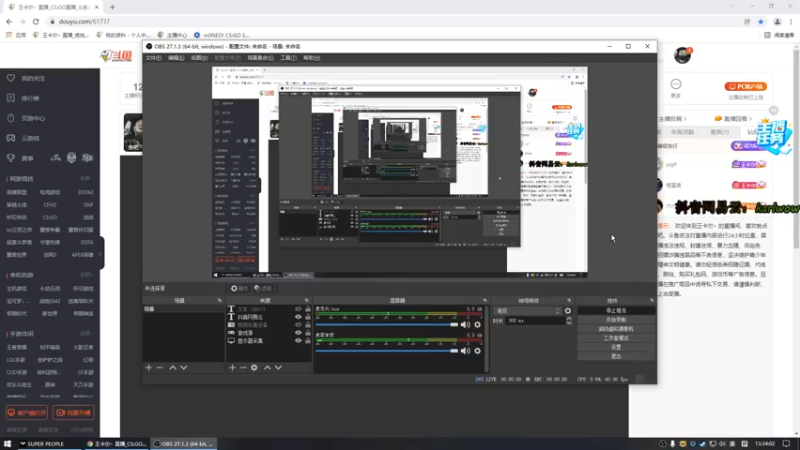The image size is (800, 450).
Task: Mute the first mixer channel speaker
Action: click(x=465, y=324)
